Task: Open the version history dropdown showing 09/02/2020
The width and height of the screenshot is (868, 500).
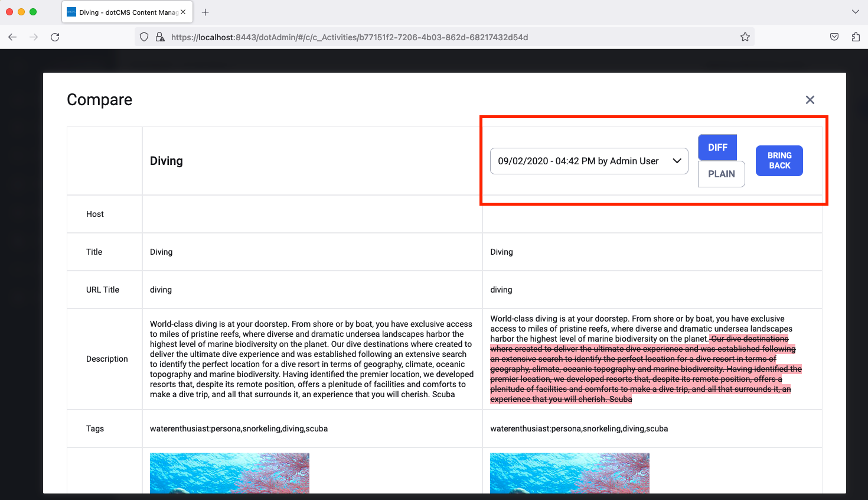Action: 589,160
